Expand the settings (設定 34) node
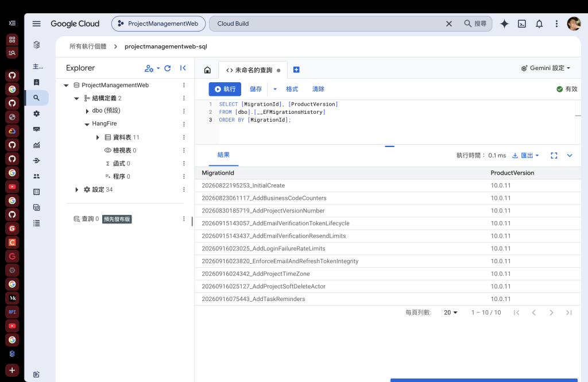 76,190
